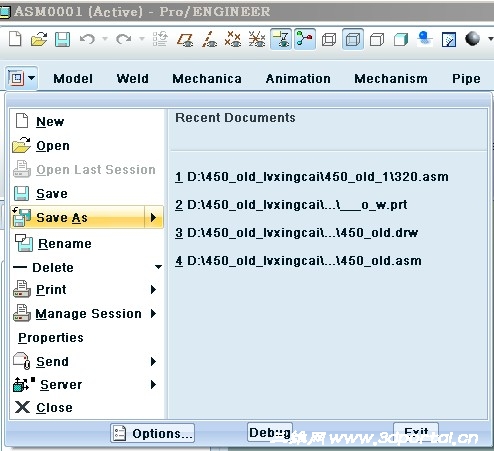This screenshot has height=451, width=494.
Task: Click the Options... button
Action: (153, 433)
